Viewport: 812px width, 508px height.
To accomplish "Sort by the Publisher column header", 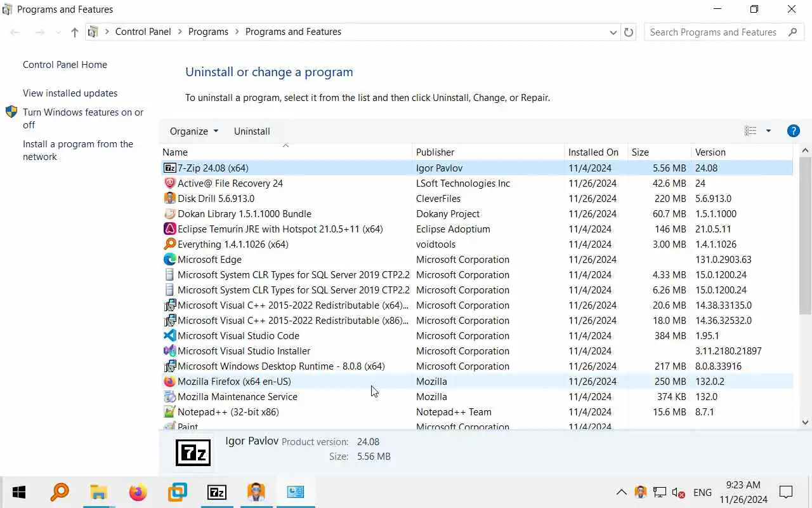I will point(488,152).
